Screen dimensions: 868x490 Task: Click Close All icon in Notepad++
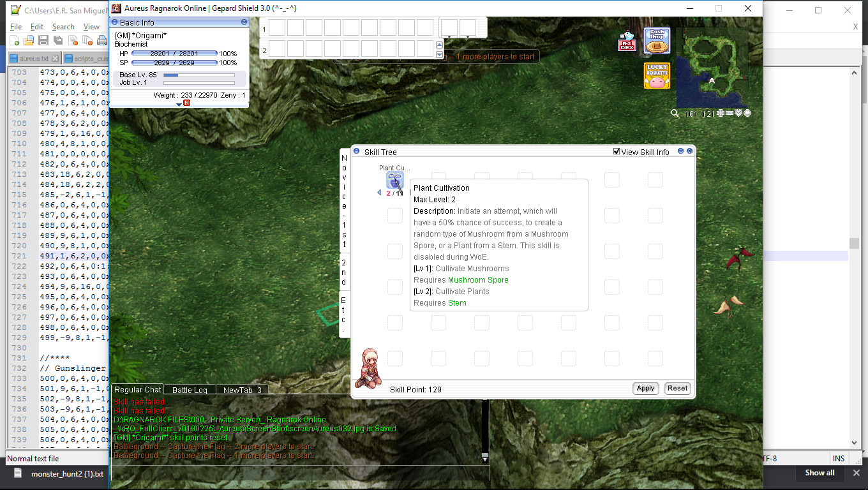point(87,41)
